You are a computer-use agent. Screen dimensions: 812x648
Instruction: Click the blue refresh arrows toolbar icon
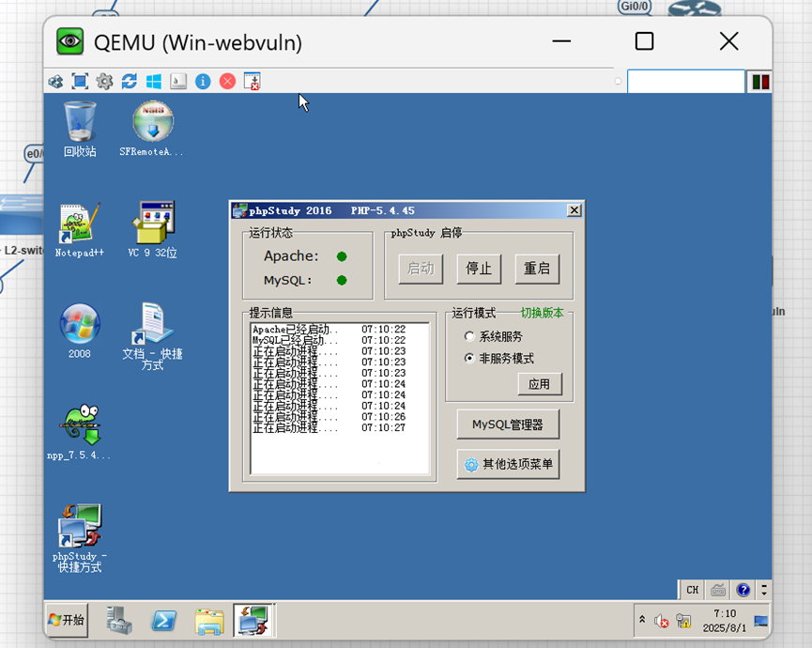pos(129,82)
